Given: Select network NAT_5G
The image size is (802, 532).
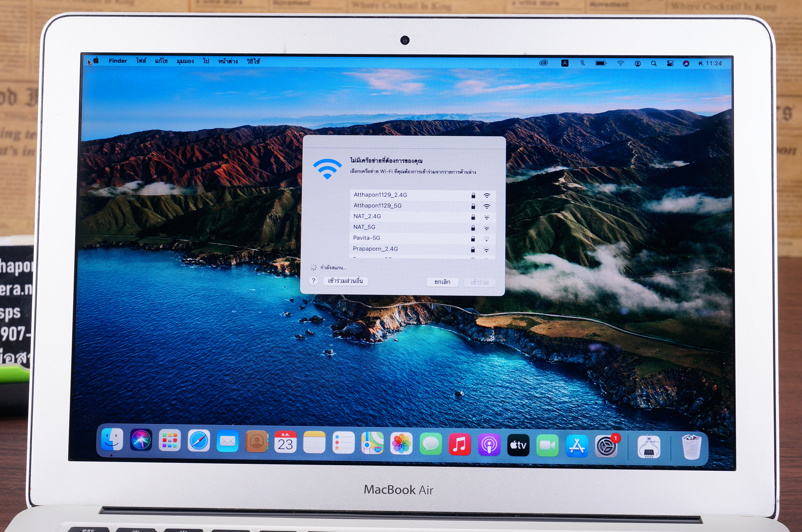Looking at the screenshot, I should tap(422, 228).
